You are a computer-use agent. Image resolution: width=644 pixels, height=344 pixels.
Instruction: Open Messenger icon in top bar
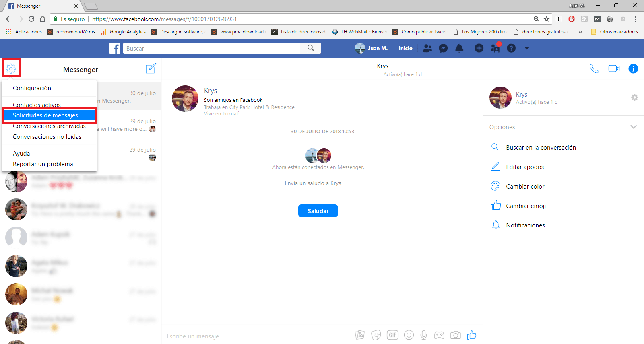click(x=443, y=48)
